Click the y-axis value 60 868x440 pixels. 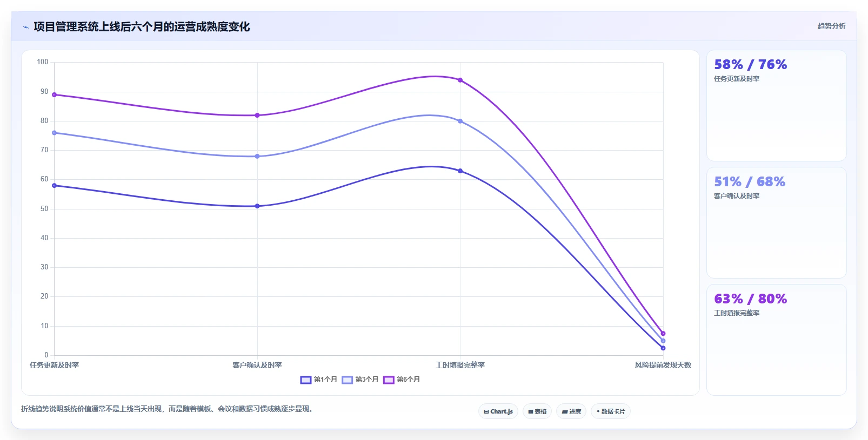point(44,179)
